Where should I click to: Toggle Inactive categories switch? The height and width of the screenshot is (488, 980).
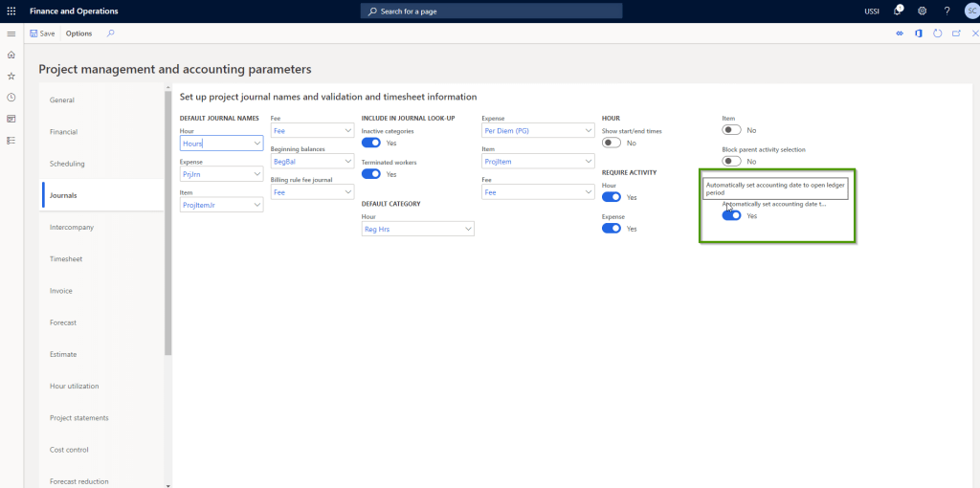pos(371,143)
